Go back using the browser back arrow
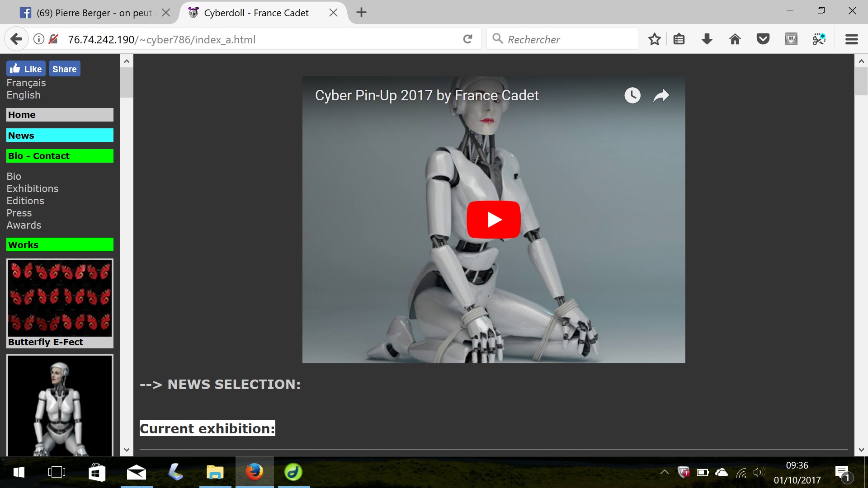Screen dimensions: 868x488 click(x=16, y=39)
